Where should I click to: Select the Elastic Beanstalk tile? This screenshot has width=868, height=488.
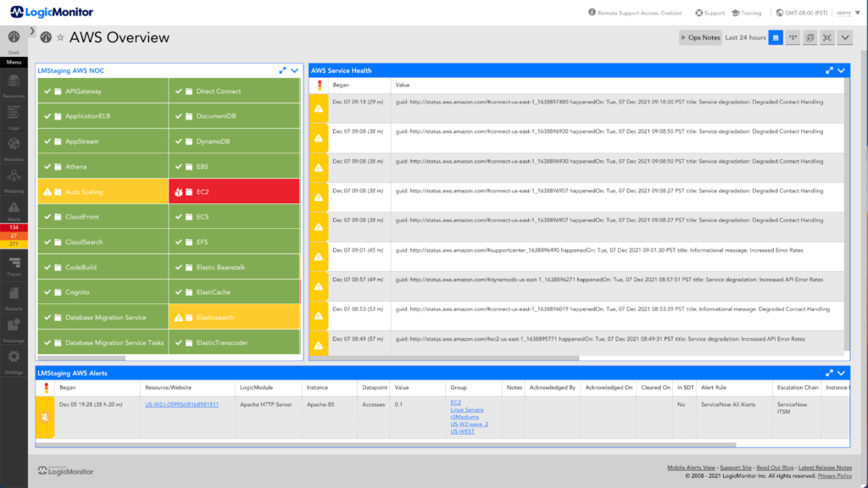(x=234, y=267)
